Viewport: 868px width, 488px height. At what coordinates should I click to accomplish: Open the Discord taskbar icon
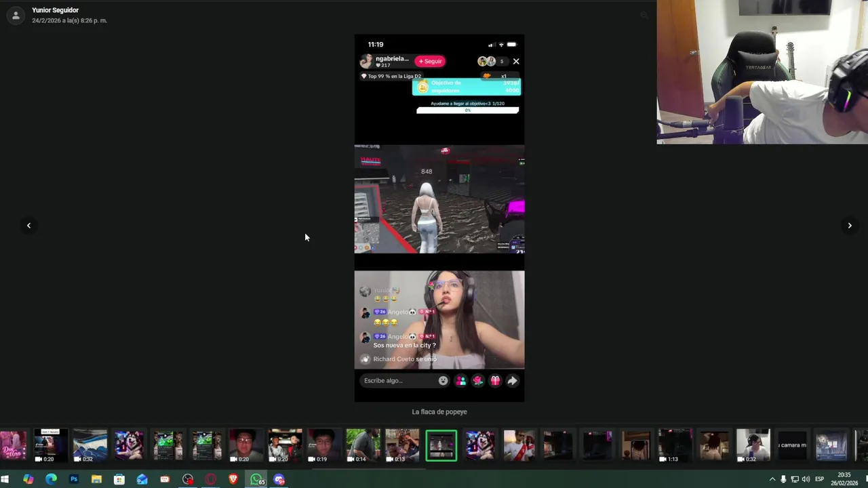click(279, 479)
